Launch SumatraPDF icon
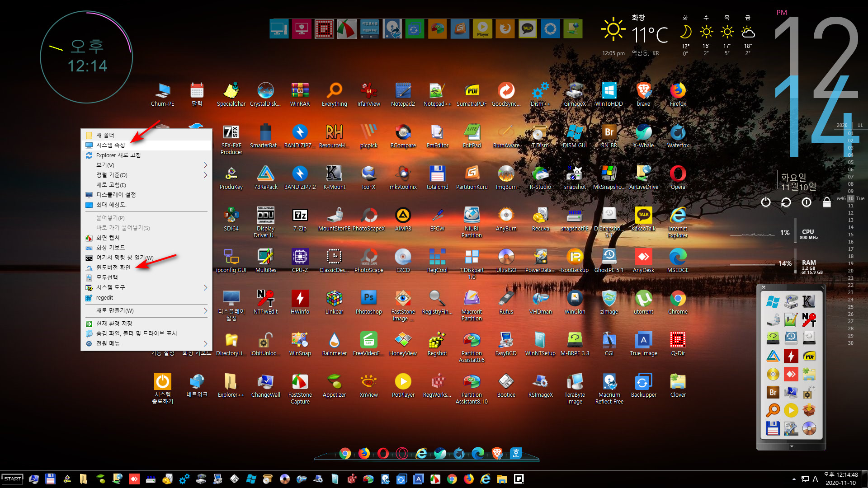The image size is (868, 488). pos(472,94)
